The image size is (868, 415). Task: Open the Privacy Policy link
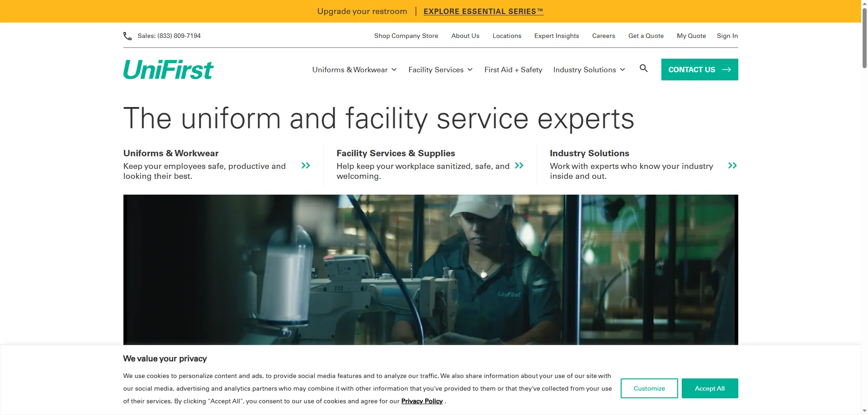pyautogui.click(x=422, y=401)
